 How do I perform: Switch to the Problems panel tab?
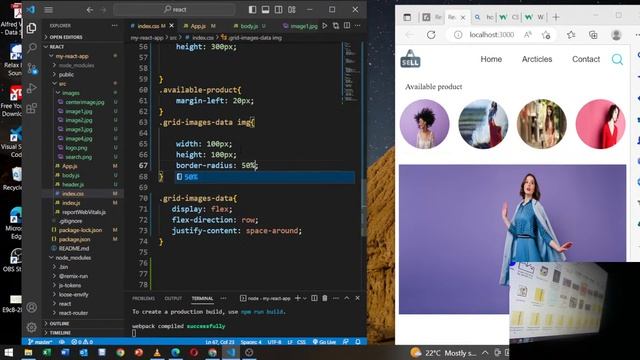click(143, 298)
